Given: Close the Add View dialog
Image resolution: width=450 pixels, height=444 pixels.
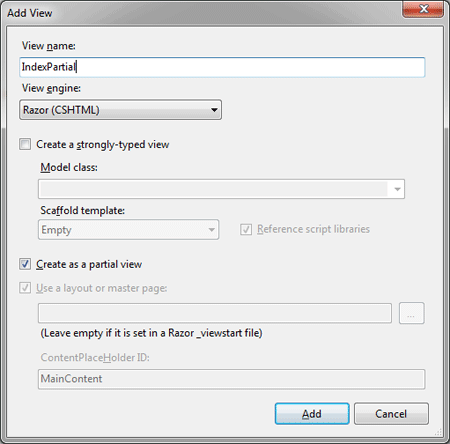Looking at the screenshot, I should 423,9.
